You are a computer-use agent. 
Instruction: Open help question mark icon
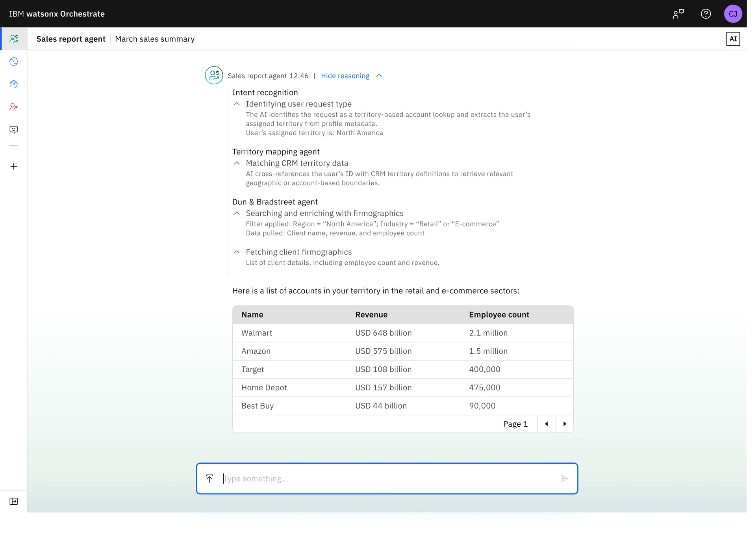pos(706,14)
